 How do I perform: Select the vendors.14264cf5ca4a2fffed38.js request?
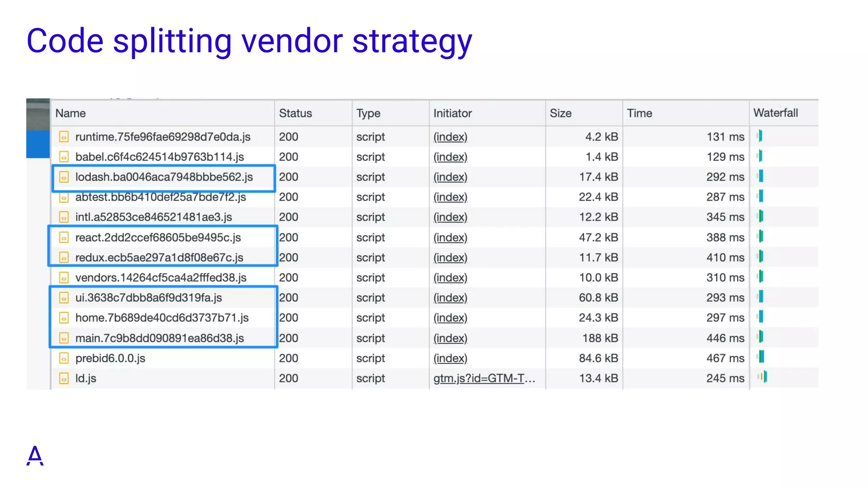click(x=161, y=278)
